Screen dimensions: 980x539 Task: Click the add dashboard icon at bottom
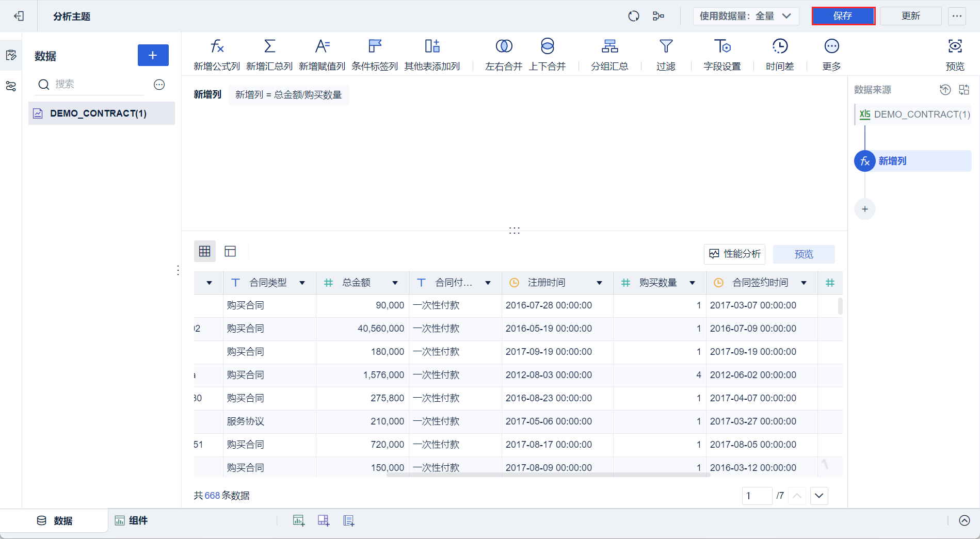click(x=324, y=521)
